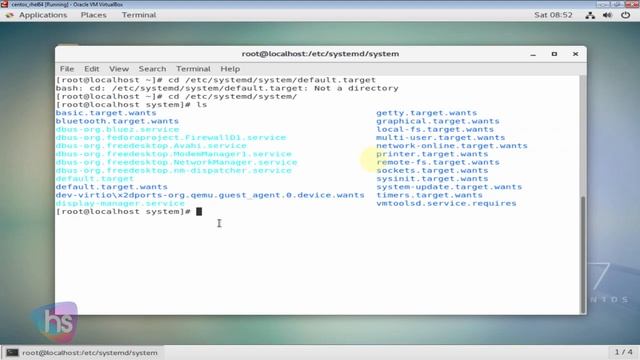This screenshot has width=640, height=360.
Task: Click vmtoolsd.service.requires entry
Action: [x=446, y=203]
